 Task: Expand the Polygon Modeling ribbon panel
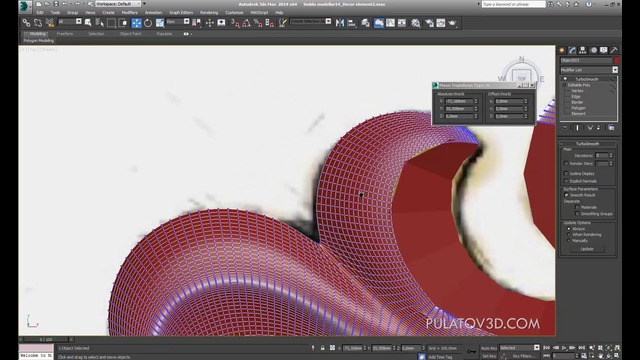tap(39, 40)
